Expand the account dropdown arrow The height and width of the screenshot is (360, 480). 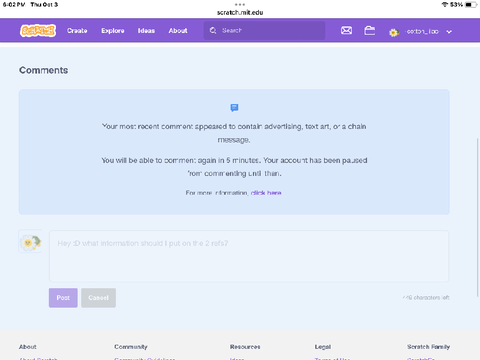coord(449,32)
